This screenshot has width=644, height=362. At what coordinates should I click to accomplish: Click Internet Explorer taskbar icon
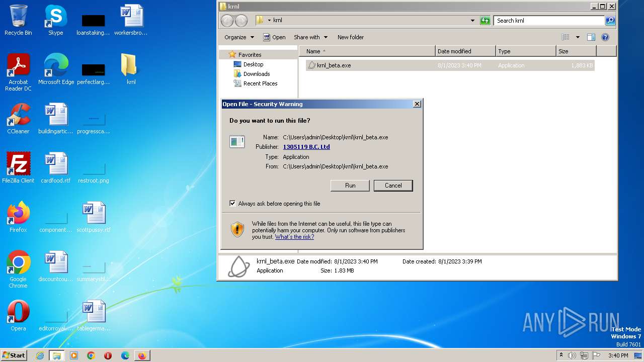pyautogui.click(x=40, y=355)
